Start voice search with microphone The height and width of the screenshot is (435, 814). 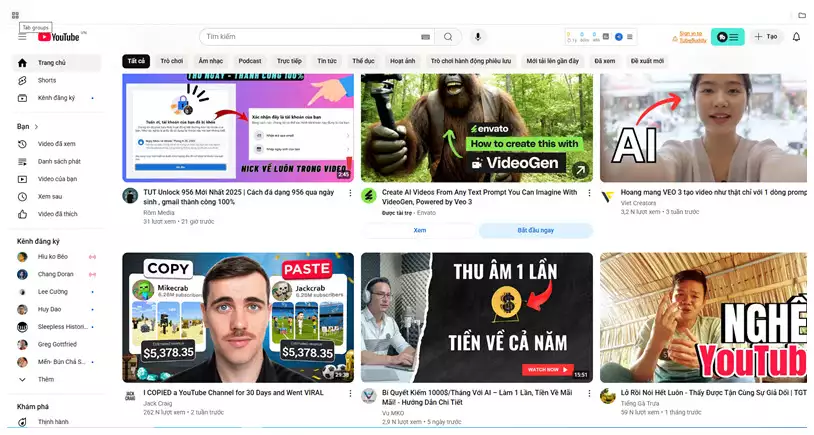478,37
